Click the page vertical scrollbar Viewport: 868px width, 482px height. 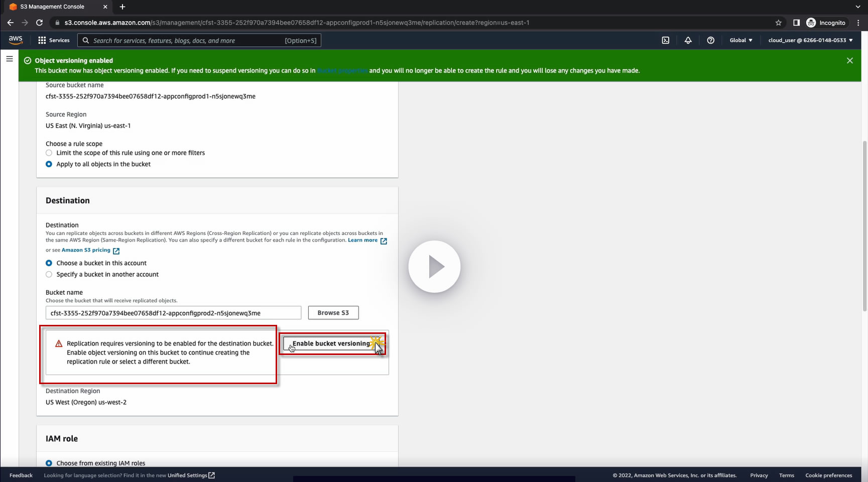pos(864,226)
